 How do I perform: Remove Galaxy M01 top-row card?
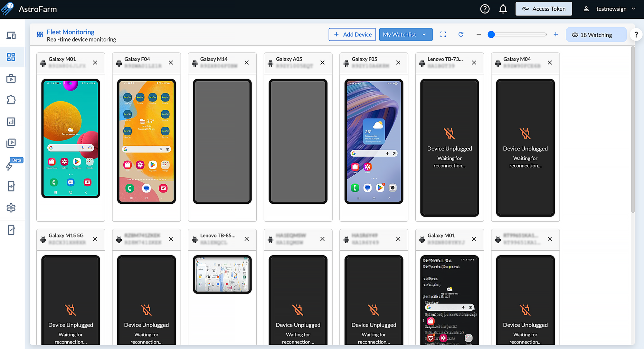tap(95, 63)
